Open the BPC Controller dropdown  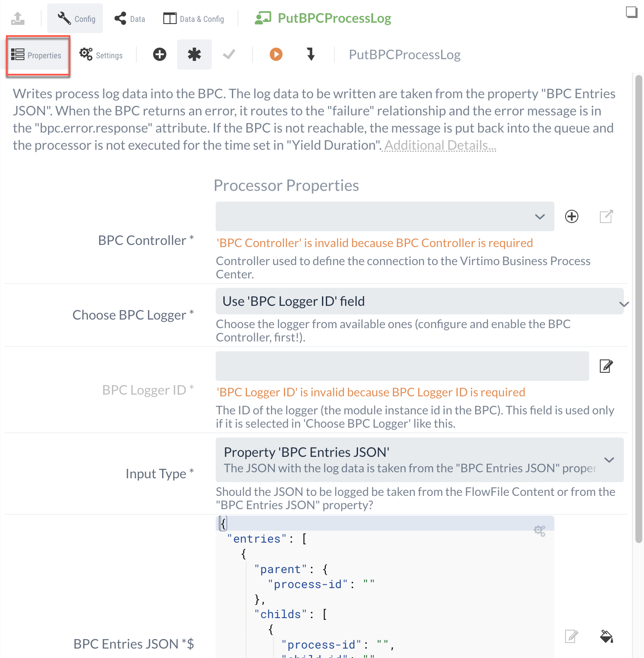(385, 216)
